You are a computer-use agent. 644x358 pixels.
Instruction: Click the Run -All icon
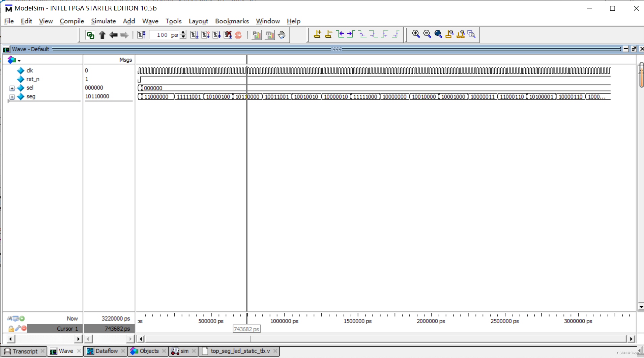click(x=216, y=35)
